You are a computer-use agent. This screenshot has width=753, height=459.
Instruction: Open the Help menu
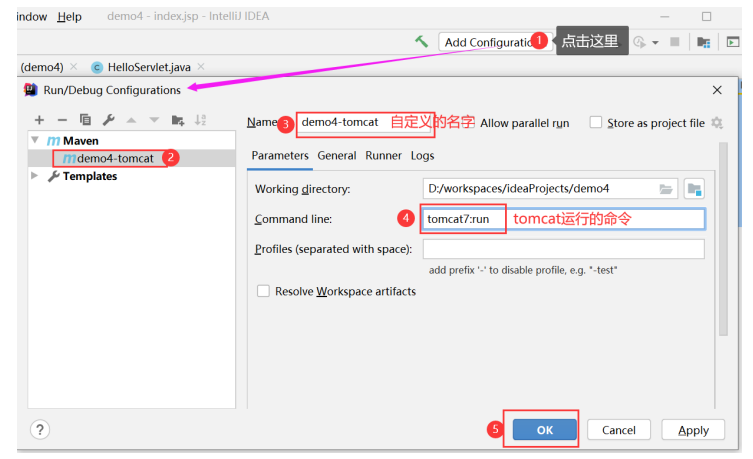click(70, 17)
